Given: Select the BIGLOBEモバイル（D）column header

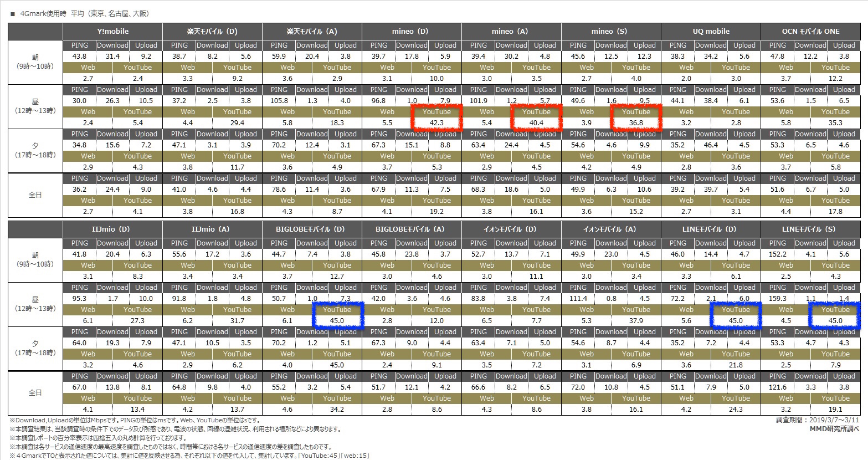Looking at the screenshot, I should pos(312,229).
